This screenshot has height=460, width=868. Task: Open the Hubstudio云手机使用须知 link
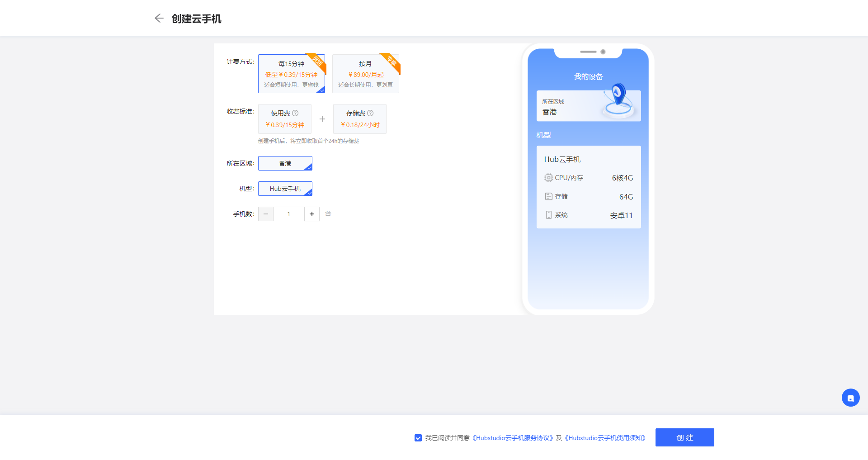point(606,438)
